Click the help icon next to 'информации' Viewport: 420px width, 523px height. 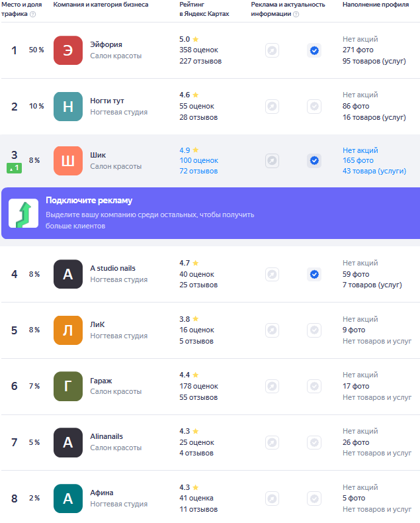point(296,14)
